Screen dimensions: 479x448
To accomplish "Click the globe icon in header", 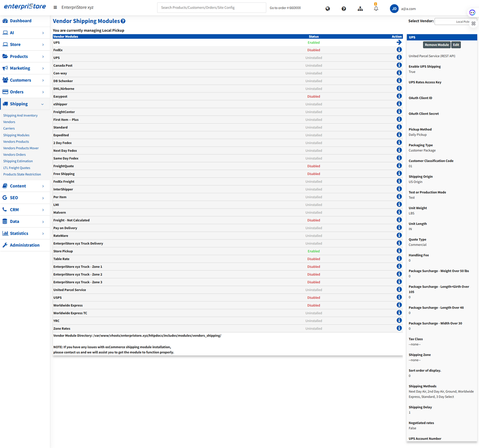I will pos(328,9).
